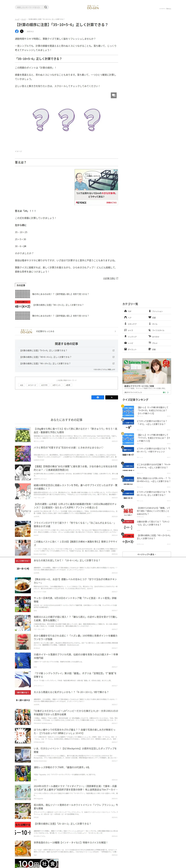The height and width of the screenshot is (868, 186).
Task: Select the #10 keyword tag
Action: (22, 385)
